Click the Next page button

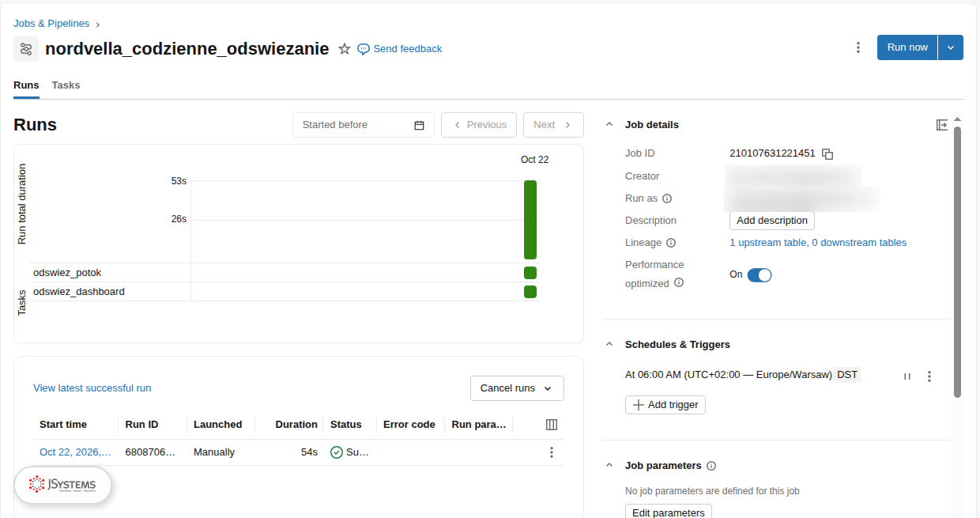tap(553, 125)
